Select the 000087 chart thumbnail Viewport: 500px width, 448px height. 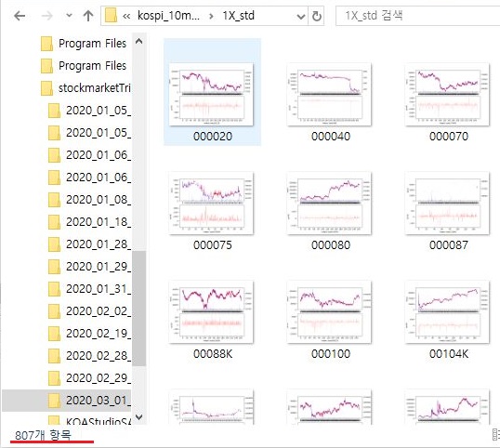point(447,204)
